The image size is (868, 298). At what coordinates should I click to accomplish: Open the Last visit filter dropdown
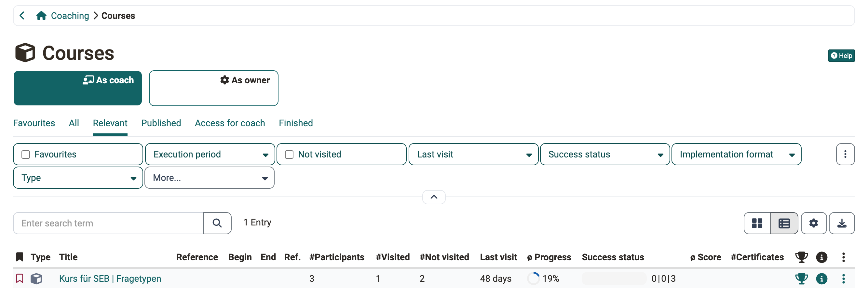(x=473, y=155)
